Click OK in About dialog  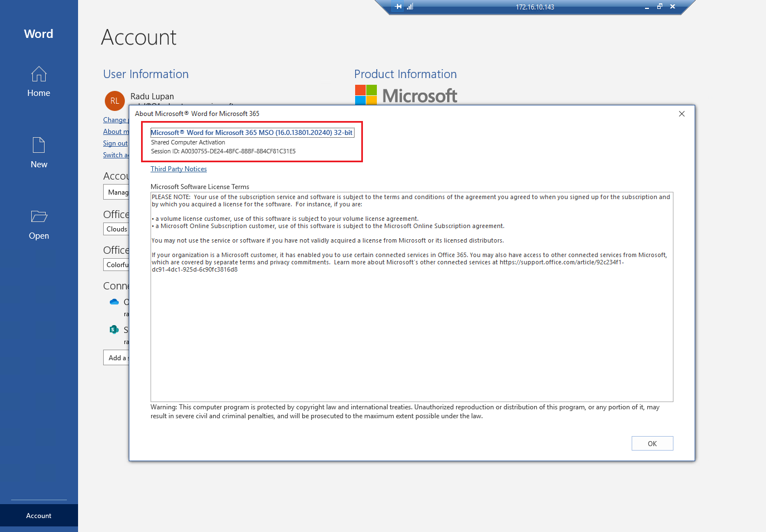tap(652, 443)
